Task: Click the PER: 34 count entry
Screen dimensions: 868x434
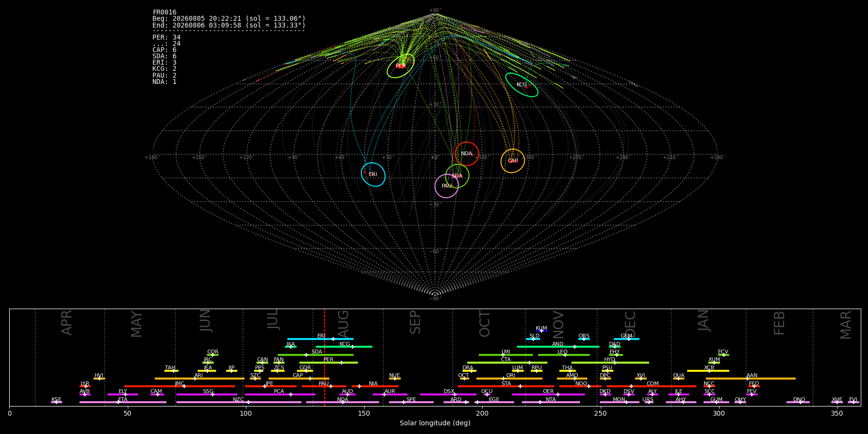Action: [166, 37]
